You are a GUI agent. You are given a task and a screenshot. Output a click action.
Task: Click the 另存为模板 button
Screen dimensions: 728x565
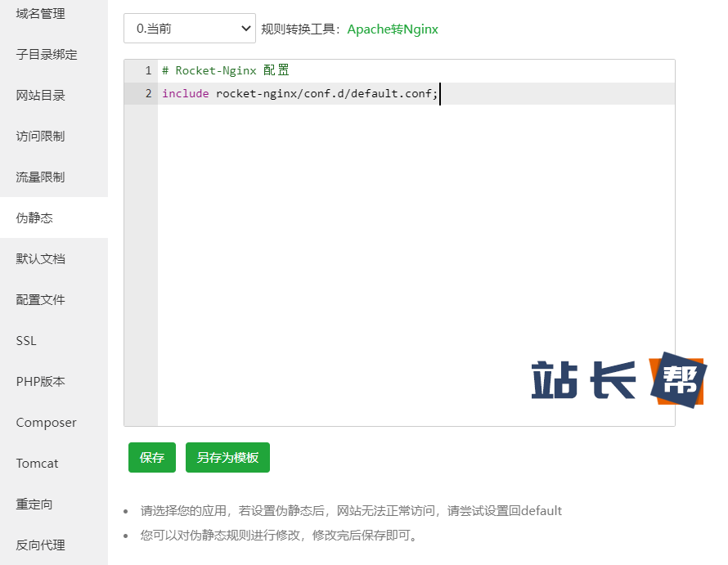tap(227, 458)
